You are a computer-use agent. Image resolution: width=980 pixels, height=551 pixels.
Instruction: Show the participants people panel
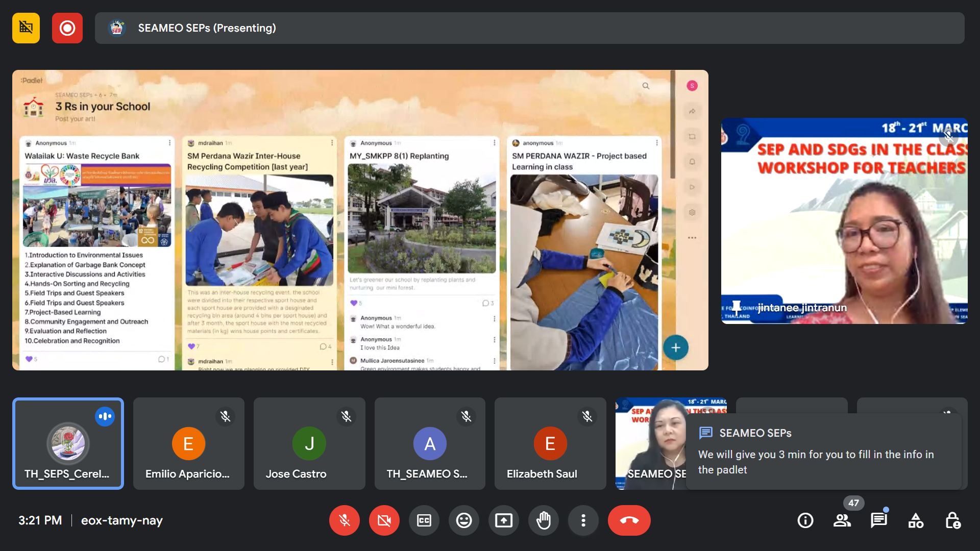[842, 520]
